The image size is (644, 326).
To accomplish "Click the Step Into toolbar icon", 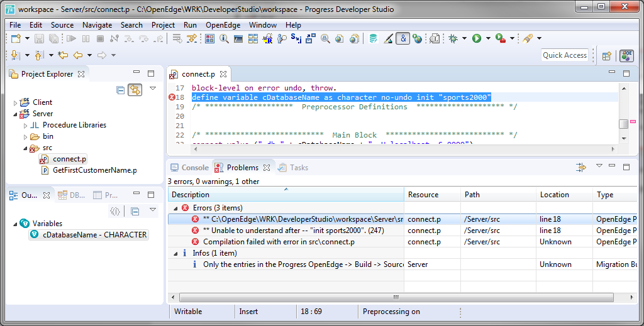I will 129,38.
